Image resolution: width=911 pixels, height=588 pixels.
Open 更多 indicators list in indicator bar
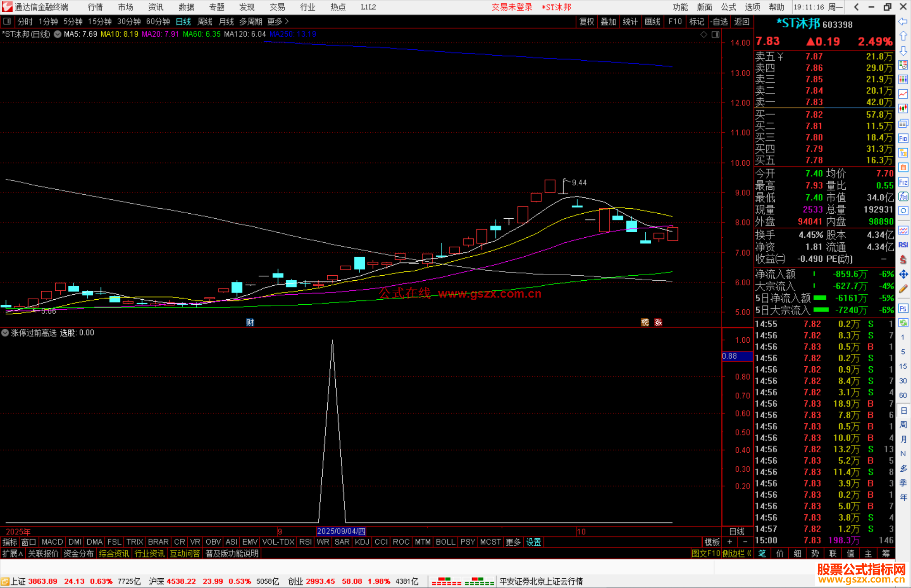[513, 542]
